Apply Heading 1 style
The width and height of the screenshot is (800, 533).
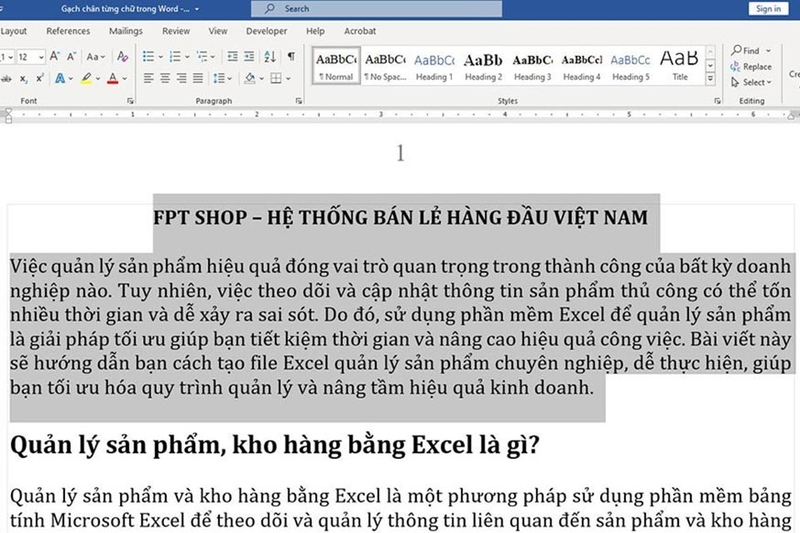434,66
